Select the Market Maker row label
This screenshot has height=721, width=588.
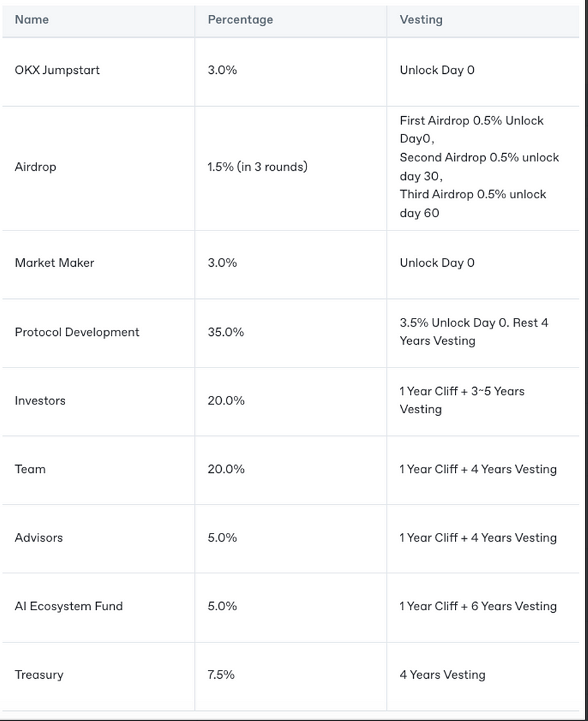point(54,263)
